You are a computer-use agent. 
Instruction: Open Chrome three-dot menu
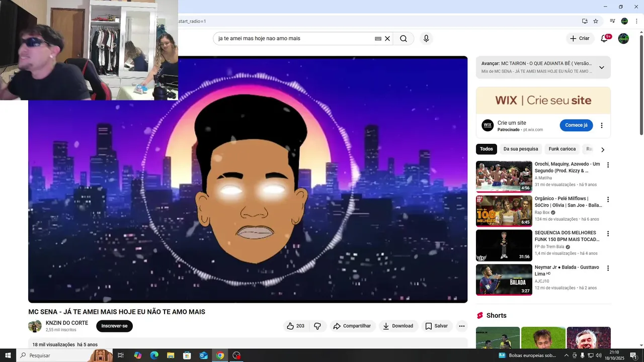click(636, 21)
